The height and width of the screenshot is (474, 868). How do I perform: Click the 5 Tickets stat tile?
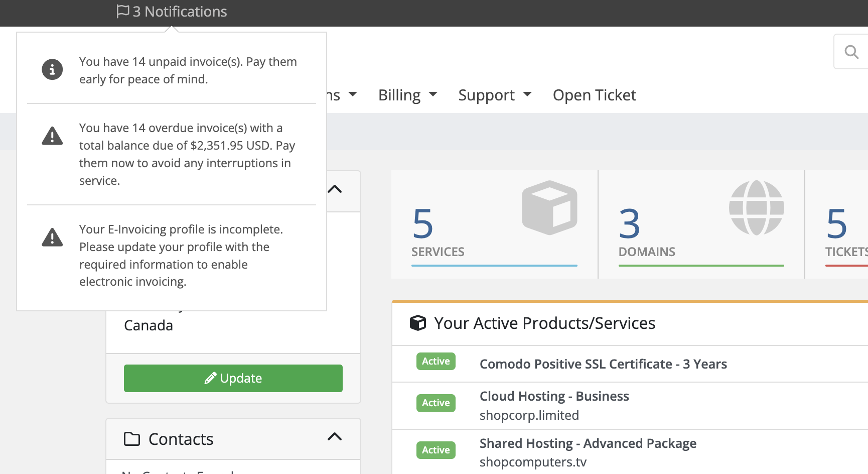(x=844, y=231)
